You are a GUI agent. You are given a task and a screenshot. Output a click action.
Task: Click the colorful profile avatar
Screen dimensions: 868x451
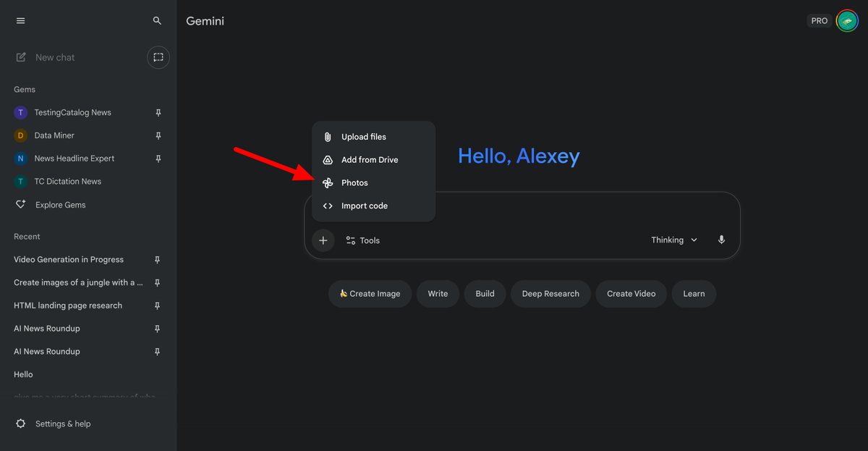pos(847,20)
